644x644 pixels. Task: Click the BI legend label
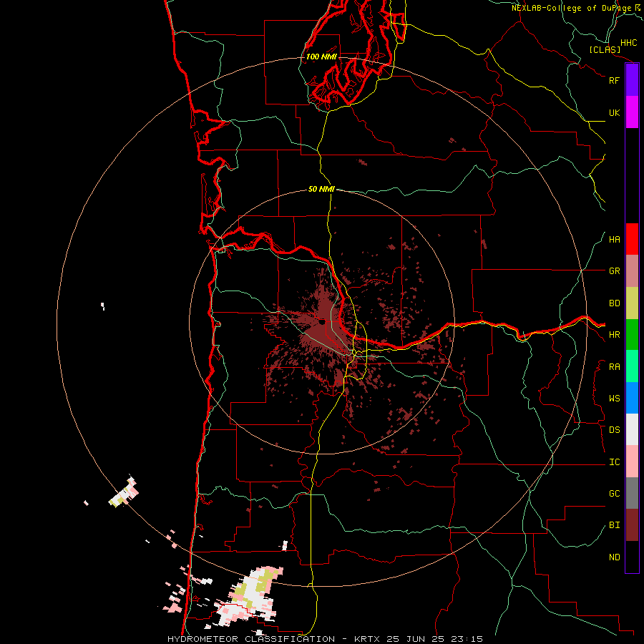614,525
